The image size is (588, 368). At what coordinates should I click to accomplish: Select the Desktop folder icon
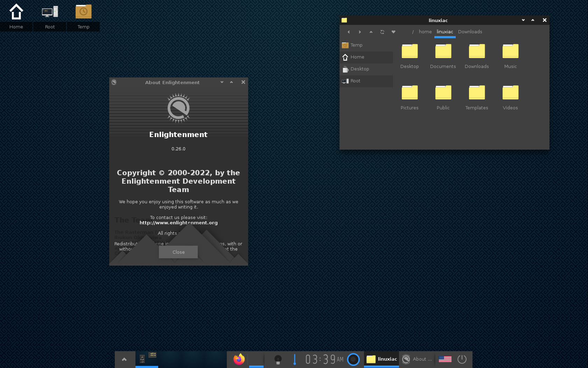409,51
